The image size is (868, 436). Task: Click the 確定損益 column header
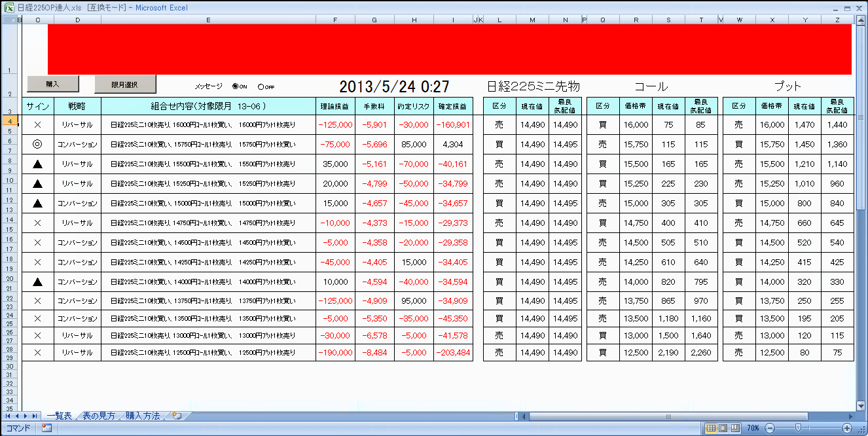(x=453, y=106)
